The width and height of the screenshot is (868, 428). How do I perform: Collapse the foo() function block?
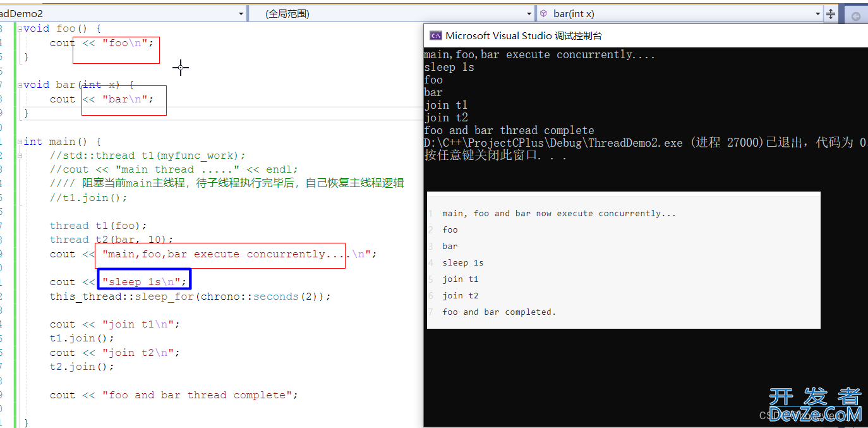[x=19, y=28]
